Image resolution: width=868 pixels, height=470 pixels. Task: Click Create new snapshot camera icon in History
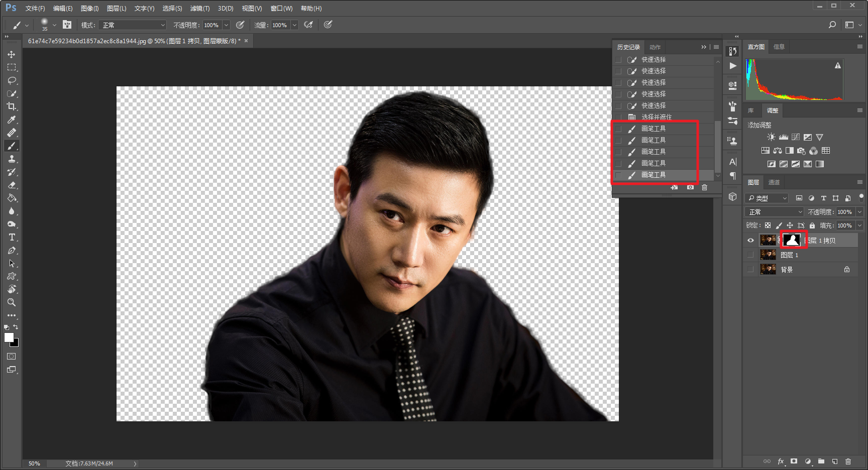690,187
